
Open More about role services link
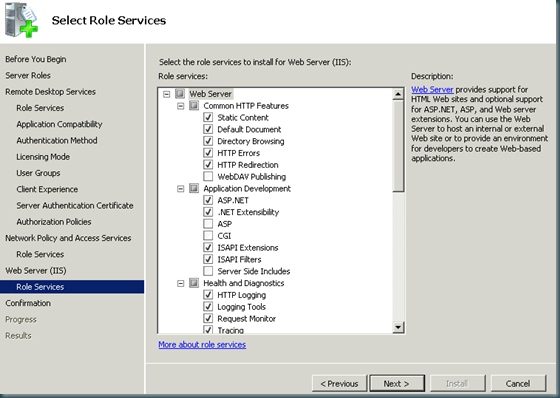(x=202, y=345)
